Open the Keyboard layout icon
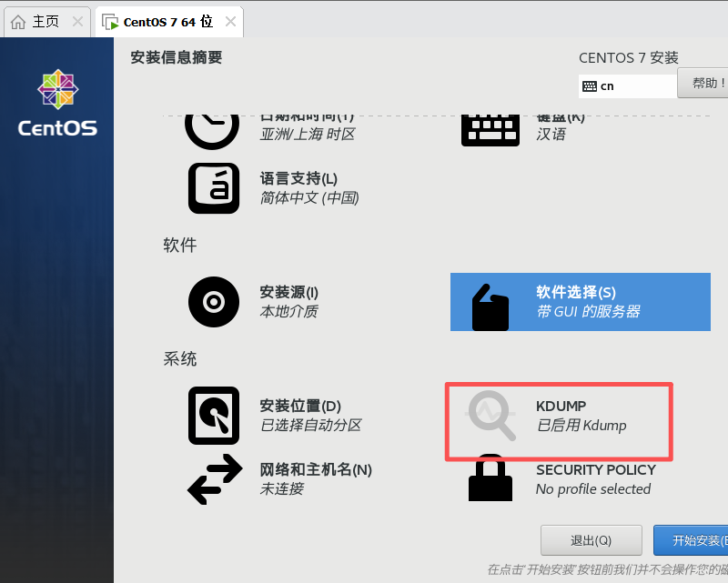Viewport: 728px width, 583px height. 490,130
